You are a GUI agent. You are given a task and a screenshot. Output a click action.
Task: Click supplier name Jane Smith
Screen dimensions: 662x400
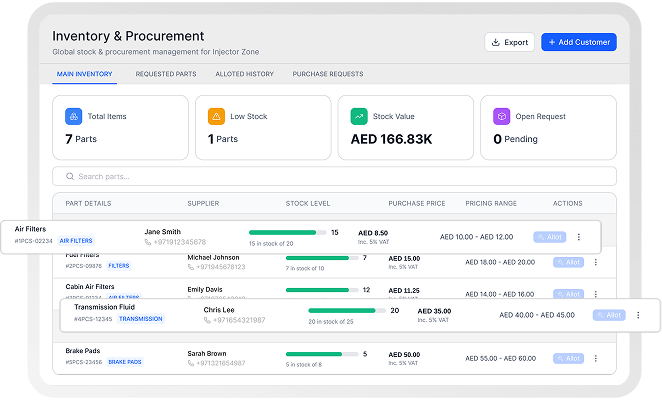[x=163, y=232]
